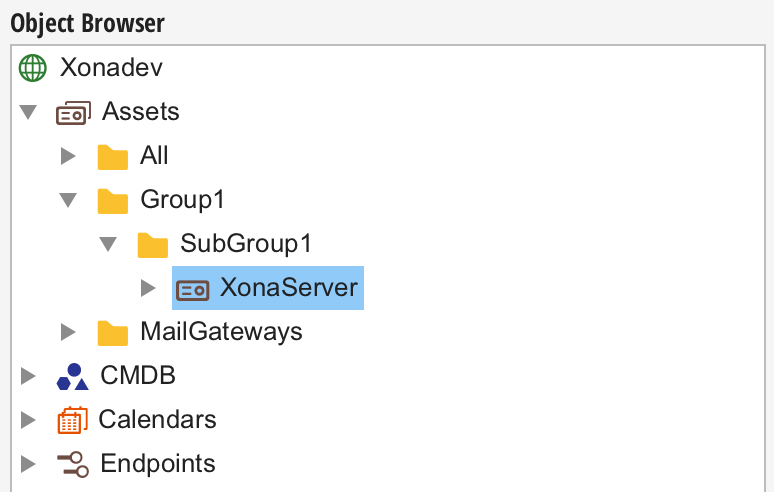774x492 pixels.
Task: Select the All folder label
Action: click(x=154, y=155)
